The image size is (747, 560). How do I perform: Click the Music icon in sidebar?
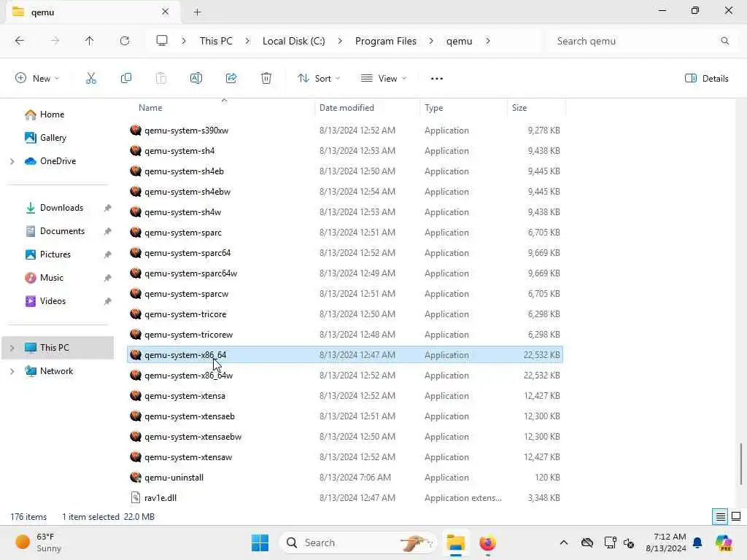click(31, 278)
